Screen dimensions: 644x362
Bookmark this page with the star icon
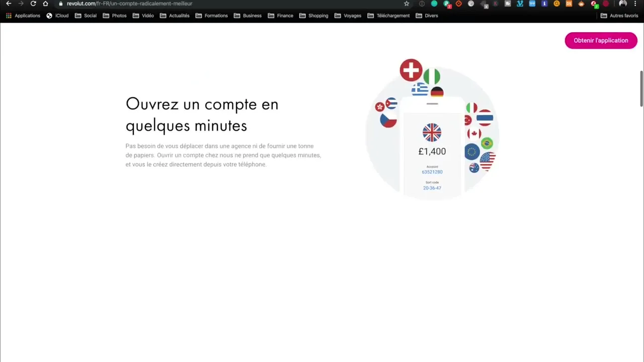[407, 4]
